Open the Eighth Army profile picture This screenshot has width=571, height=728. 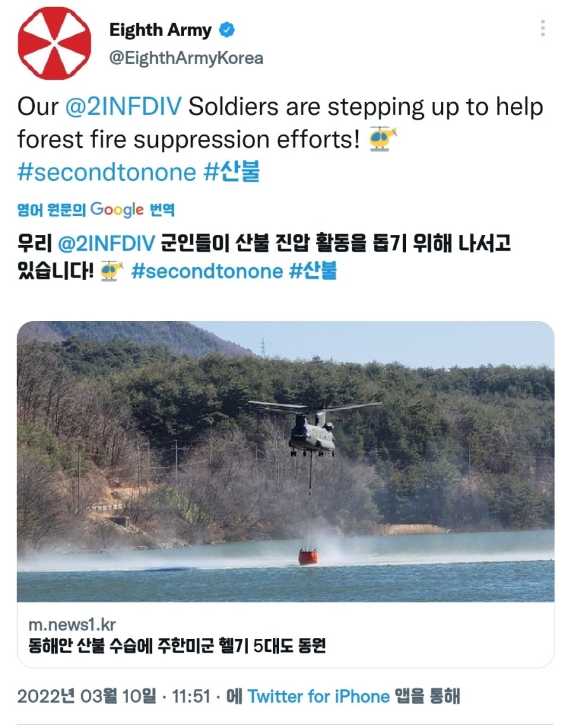[x=55, y=43]
